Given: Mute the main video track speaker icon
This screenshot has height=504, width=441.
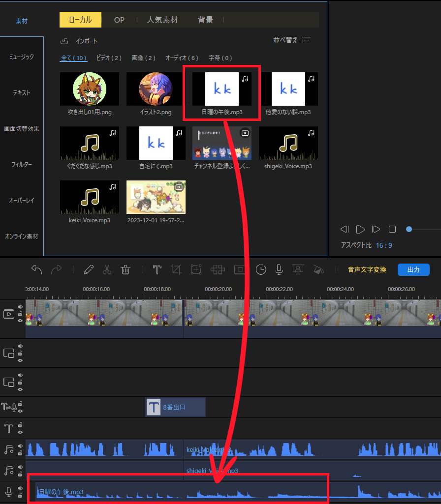Looking at the screenshot, I should click(x=21, y=306).
